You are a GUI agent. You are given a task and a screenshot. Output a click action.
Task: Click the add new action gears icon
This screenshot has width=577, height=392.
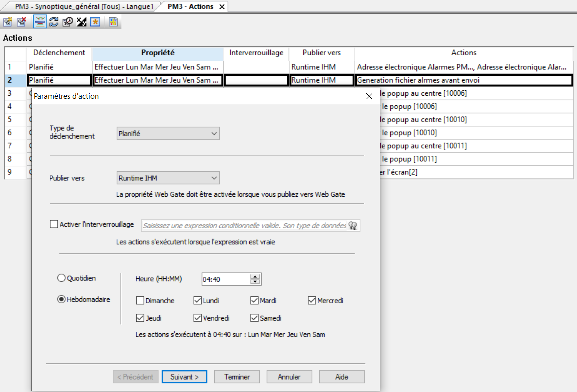point(8,22)
